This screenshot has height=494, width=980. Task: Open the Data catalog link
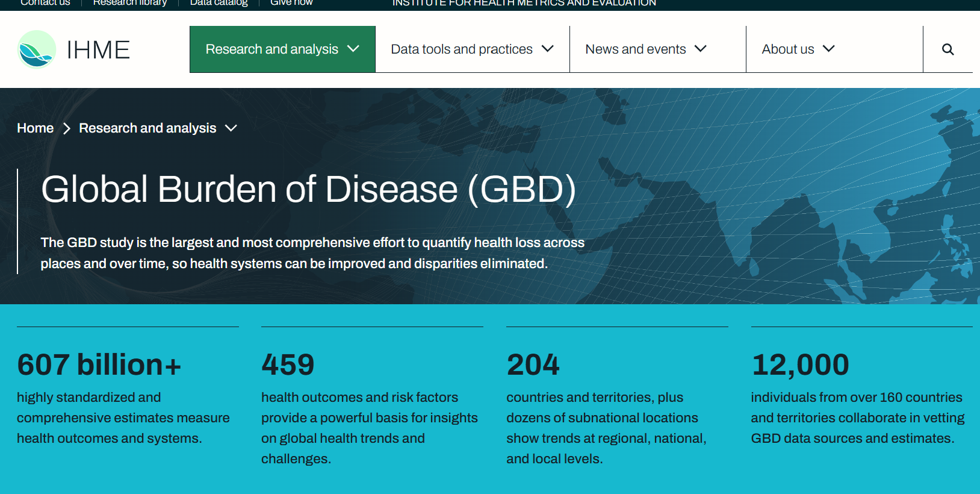(219, 3)
